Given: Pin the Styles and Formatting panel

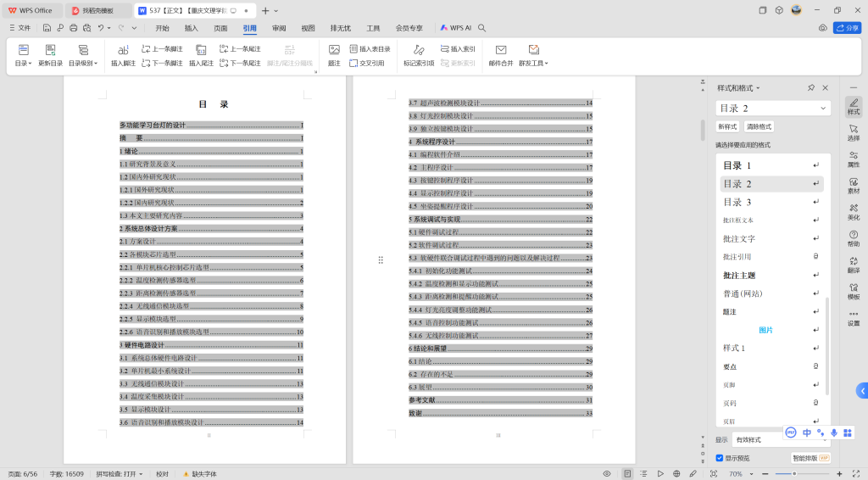Looking at the screenshot, I should [x=811, y=87].
